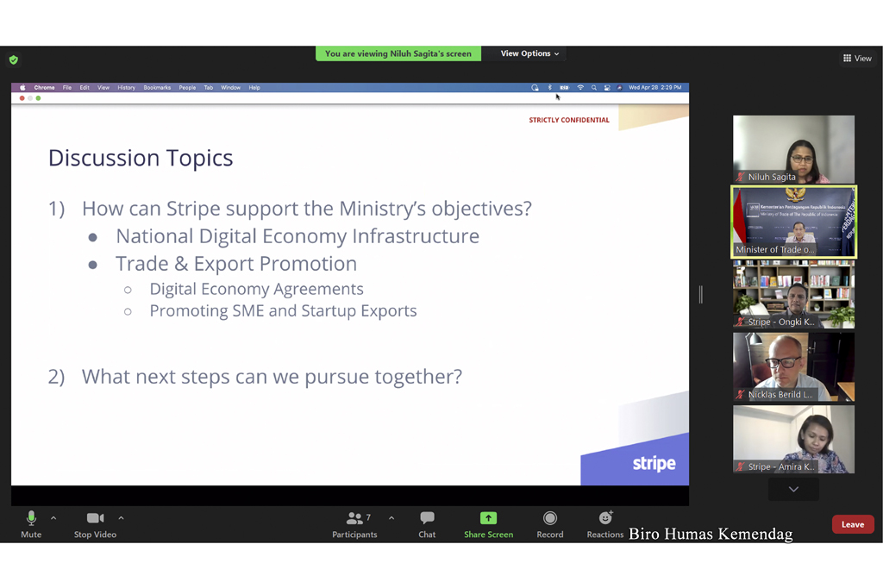Viewport: 883px width, 588px height.
Task: Click 'What next steps can we pursue together?'
Action: tap(272, 377)
